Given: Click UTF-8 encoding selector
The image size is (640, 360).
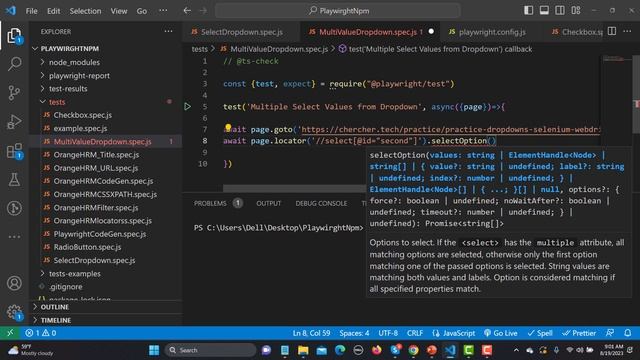Looking at the screenshot, I should 388,333.
